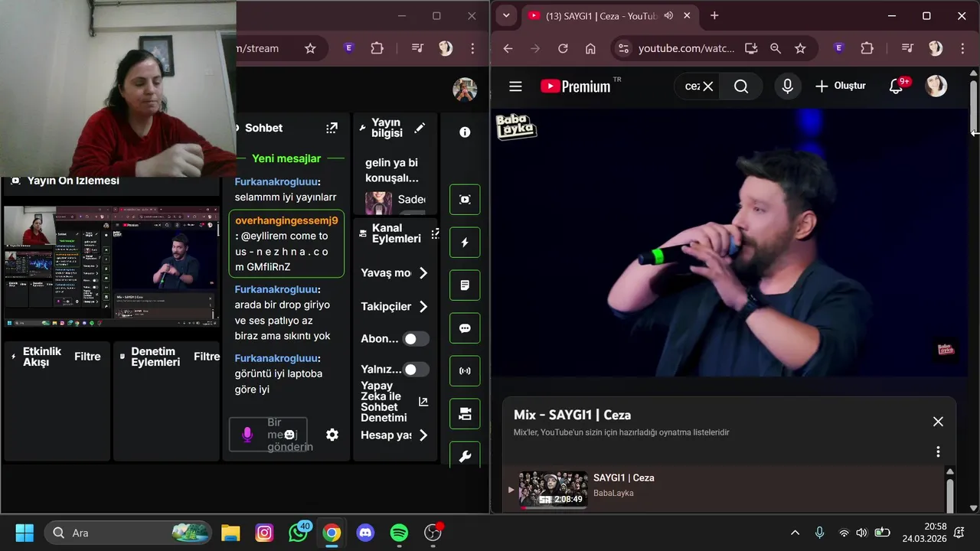This screenshot has height=551, width=980.
Task: Open the first Furkanakrogluuu username in chat
Action: tap(276, 182)
